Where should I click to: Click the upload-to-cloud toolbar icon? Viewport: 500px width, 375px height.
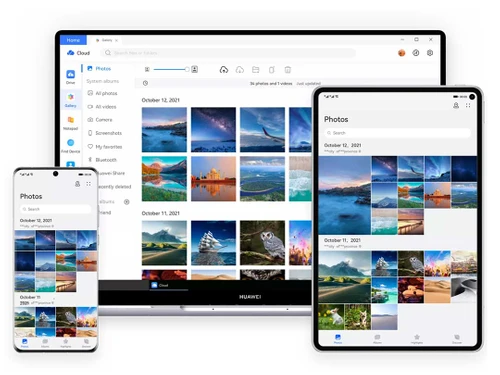(x=224, y=70)
